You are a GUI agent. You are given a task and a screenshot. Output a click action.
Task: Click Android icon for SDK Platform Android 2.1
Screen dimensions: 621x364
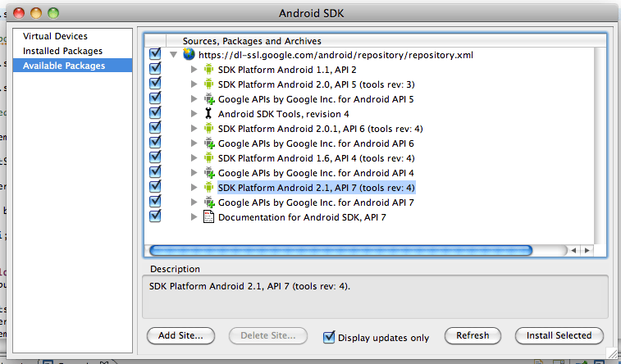[x=208, y=187]
